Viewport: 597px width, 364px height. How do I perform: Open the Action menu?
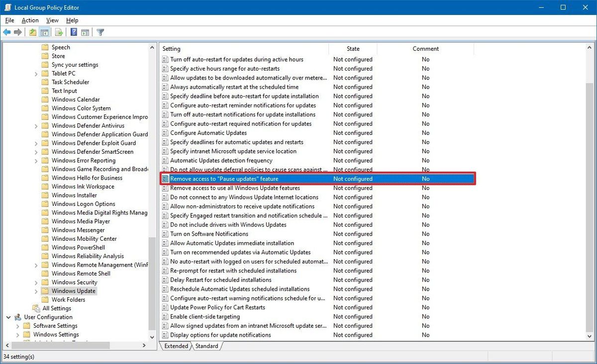[x=30, y=20]
